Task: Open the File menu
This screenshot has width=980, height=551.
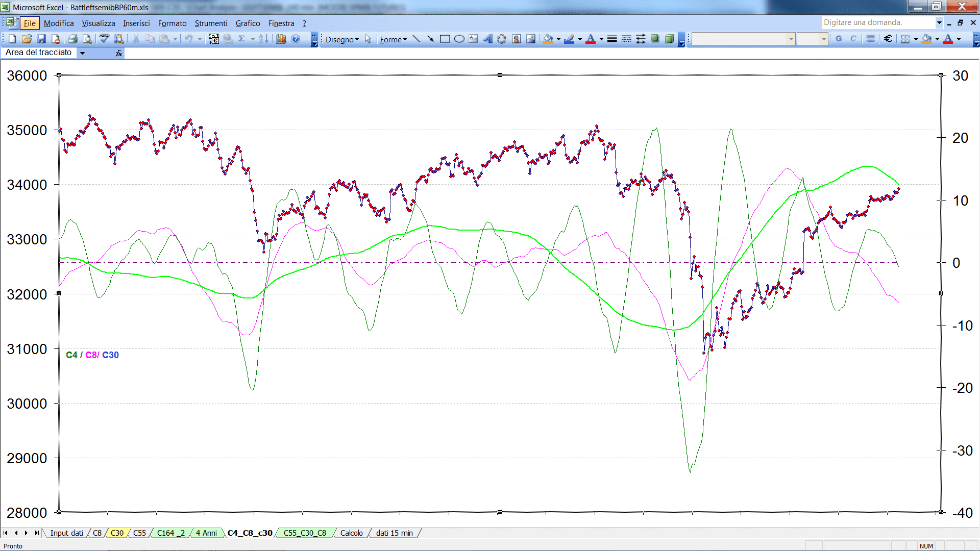Action: (30, 23)
